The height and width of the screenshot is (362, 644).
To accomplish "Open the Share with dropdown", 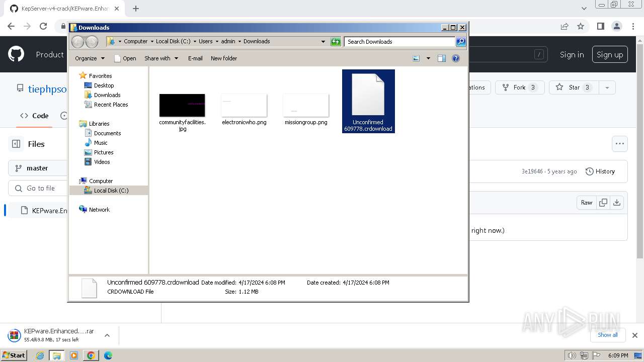I will 161,58.
